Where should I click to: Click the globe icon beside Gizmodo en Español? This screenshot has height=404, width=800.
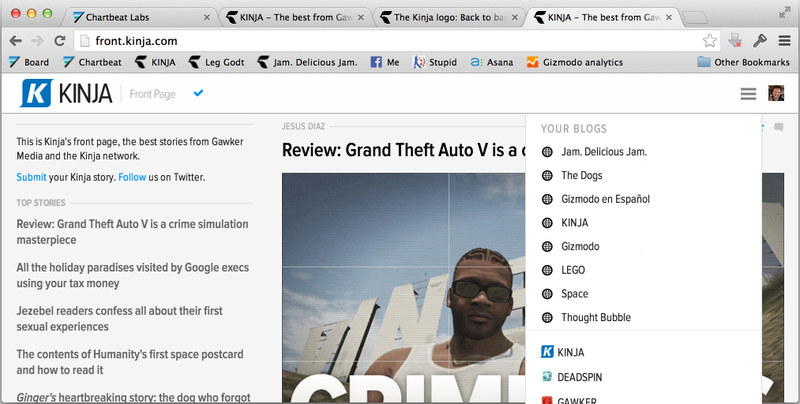(x=547, y=199)
